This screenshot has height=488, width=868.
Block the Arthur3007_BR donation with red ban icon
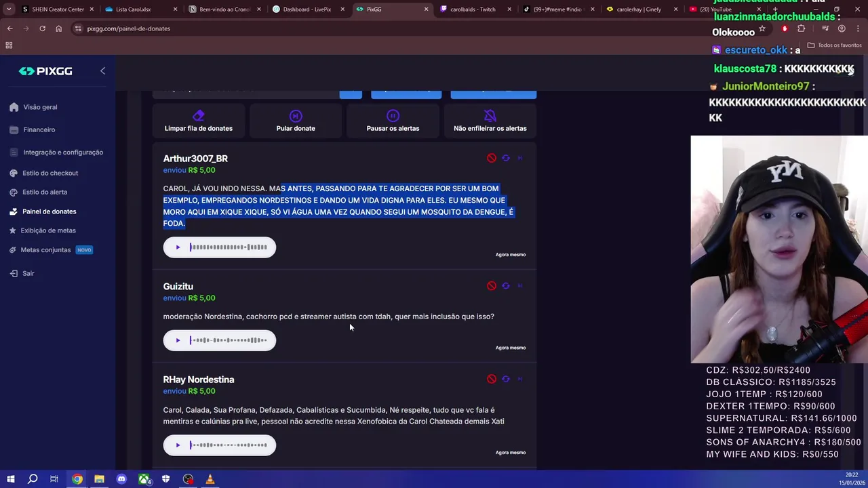tap(492, 158)
